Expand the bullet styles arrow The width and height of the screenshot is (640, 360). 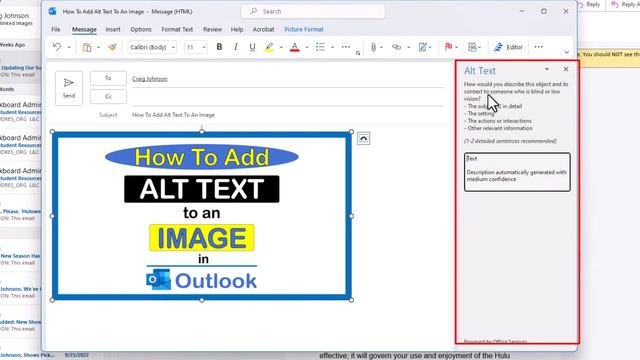click(x=332, y=47)
